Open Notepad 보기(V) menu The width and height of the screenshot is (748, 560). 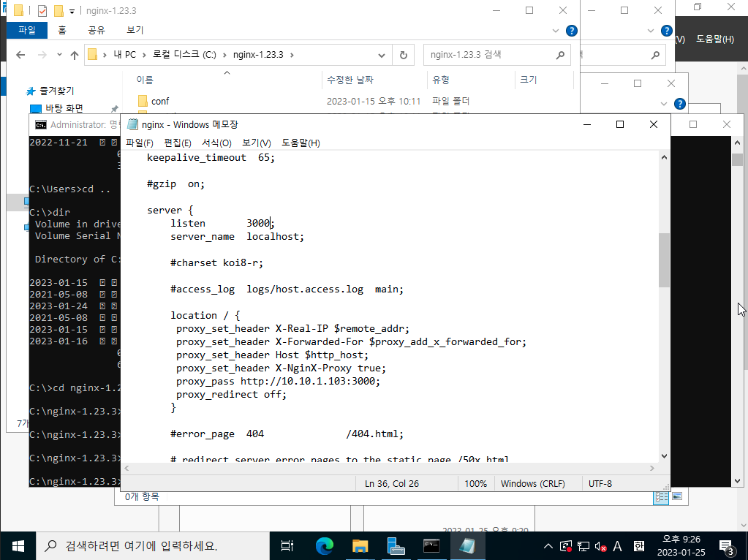[x=256, y=143]
